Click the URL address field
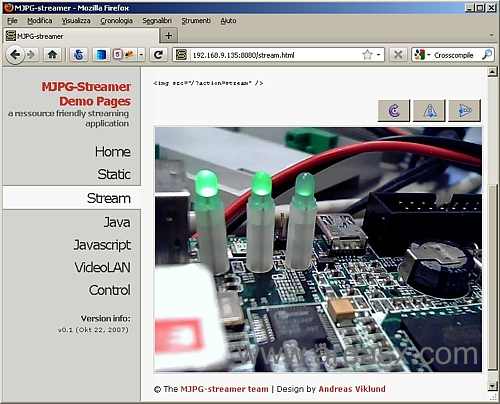The height and width of the screenshot is (404, 500). (275, 55)
